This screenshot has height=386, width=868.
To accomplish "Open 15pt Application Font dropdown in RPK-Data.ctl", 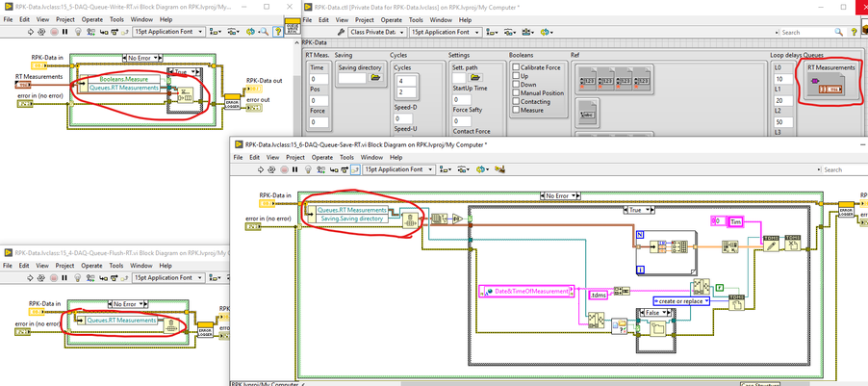I will 445,32.
